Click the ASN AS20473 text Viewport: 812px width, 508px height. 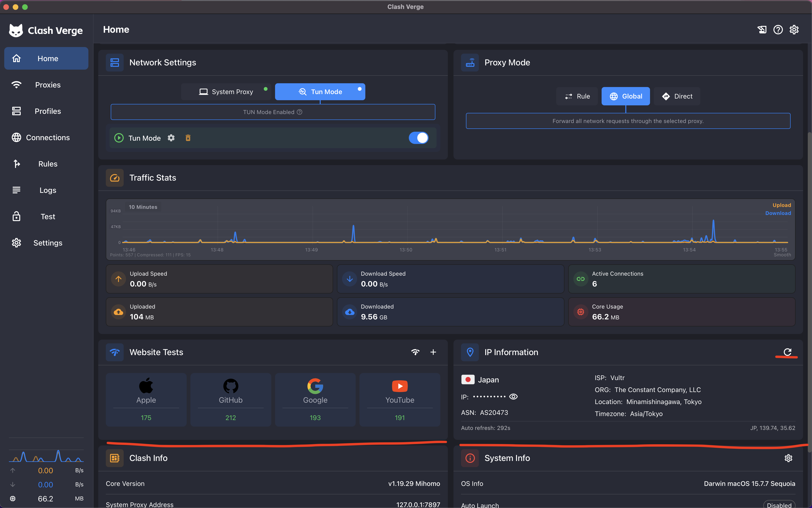pos(484,413)
